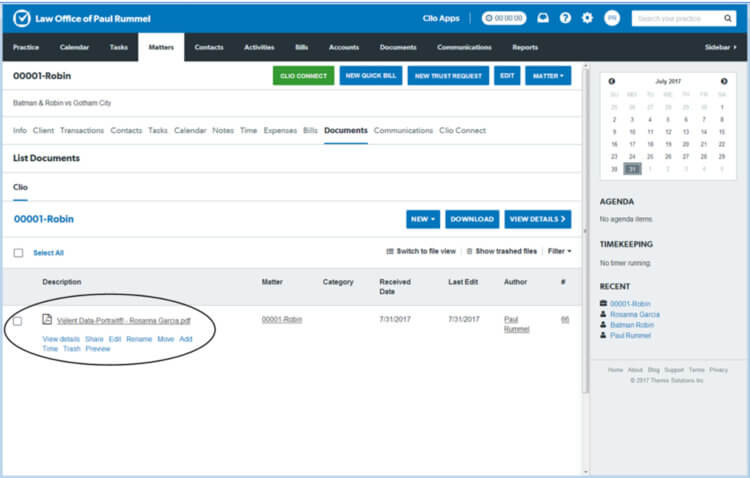The width and height of the screenshot is (750, 478).
Task: Click the briefcase icon beside 00001-Robin recent
Action: [603, 303]
